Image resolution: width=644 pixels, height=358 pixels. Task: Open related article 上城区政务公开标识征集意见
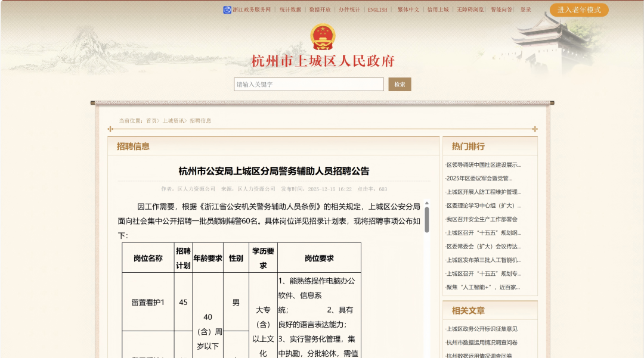click(x=482, y=329)
